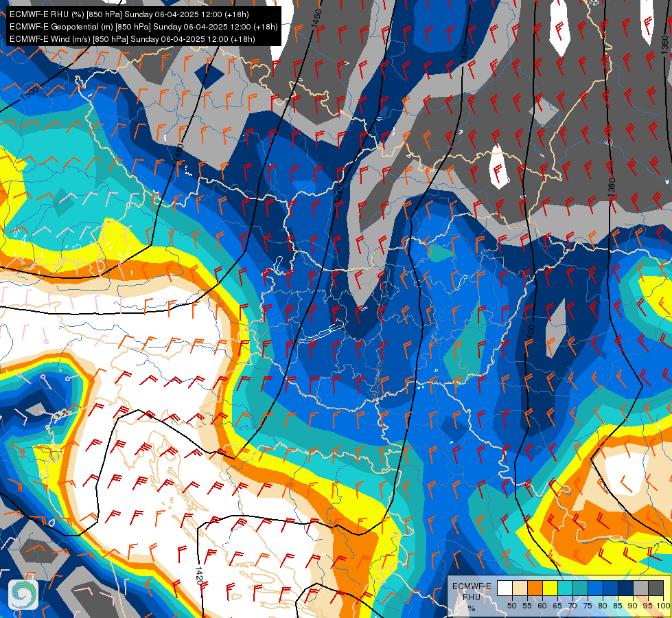Pick the dark gray 95–100 legend swatch
This screenshot has height=618, width=672.
(656, 588)
